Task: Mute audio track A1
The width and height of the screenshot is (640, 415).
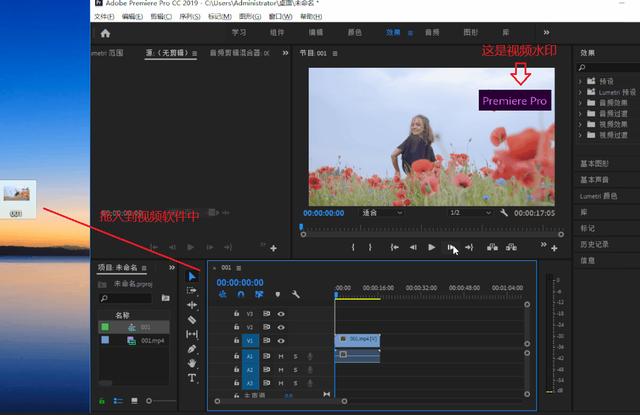Action: (281, 357)
